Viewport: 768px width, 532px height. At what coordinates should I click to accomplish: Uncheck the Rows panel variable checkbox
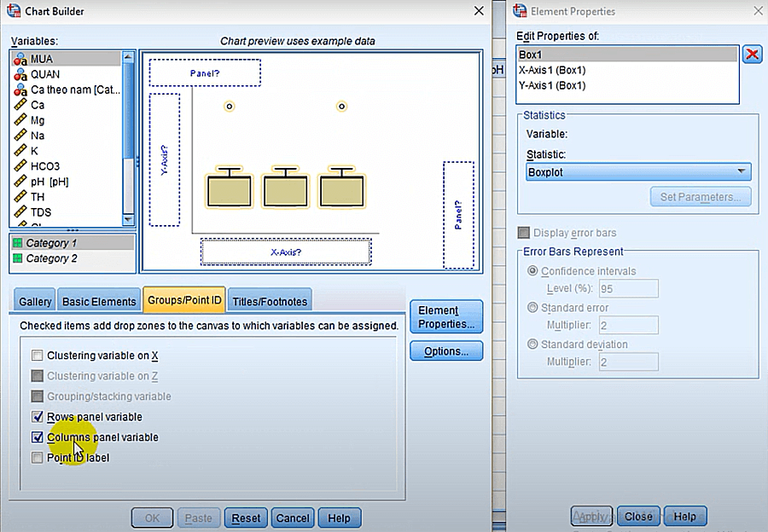click(x=38, y=417)
